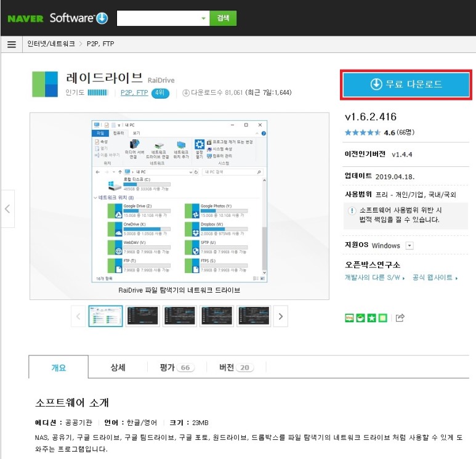The height and width of the screenshot is (459, 476).
Task: Click the P2P, FTP category link
Action: point(134,92)
